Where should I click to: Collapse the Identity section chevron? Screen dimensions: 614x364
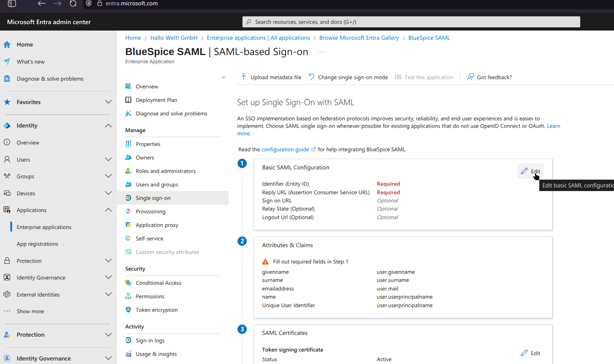(x=108, y=126)
